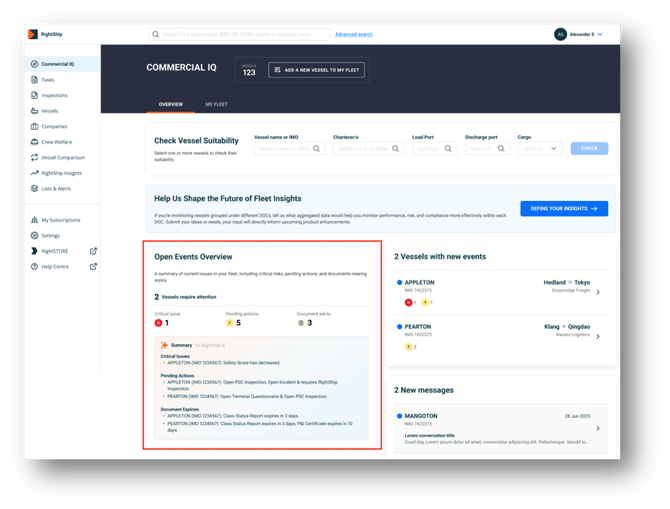Expand the Cargo dropdown
Image resolution: width=670 pixels, height=509 pixels.
click(x=541, y=148)
